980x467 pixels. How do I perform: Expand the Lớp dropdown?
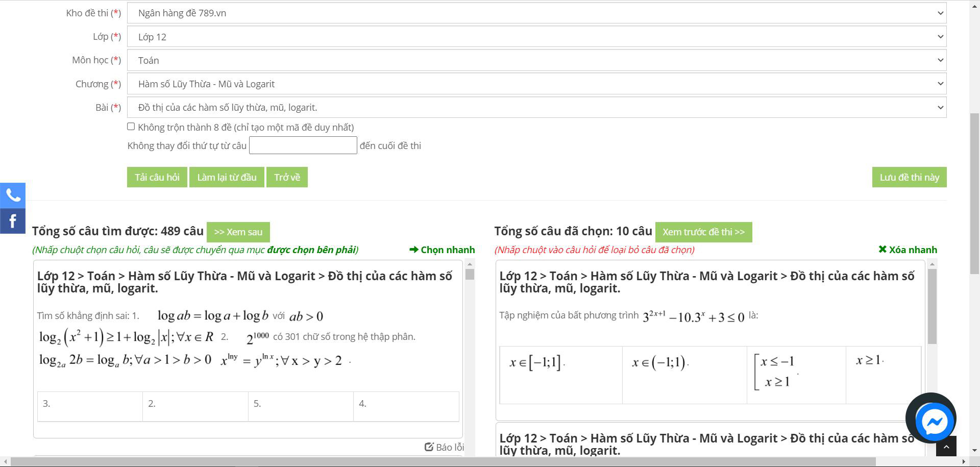tap(536, 37)
